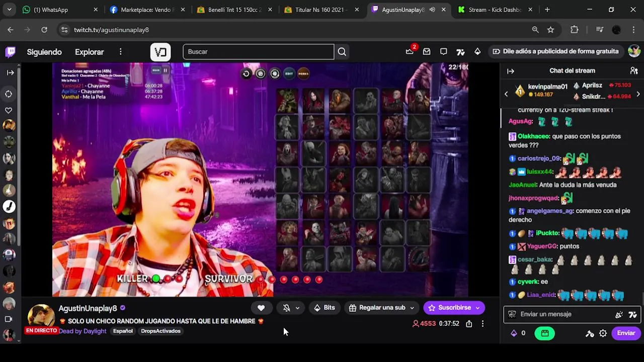Show previous leaderboard with left chevron

click(506, 94)
